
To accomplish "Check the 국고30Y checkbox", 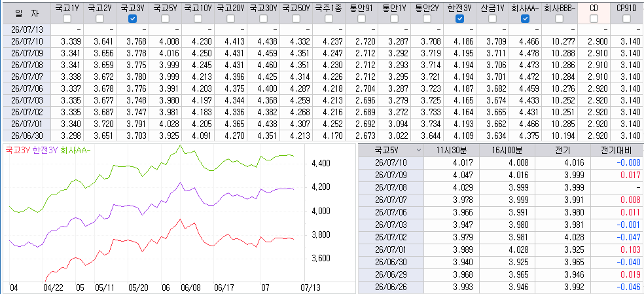I will pyautogui.click(x=264, y=18).
